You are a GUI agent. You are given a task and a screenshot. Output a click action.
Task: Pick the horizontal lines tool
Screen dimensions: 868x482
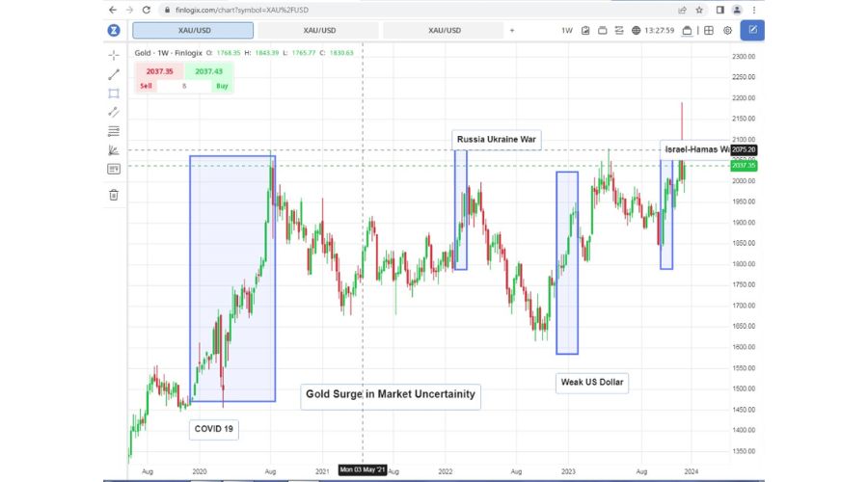pos(113,130)
